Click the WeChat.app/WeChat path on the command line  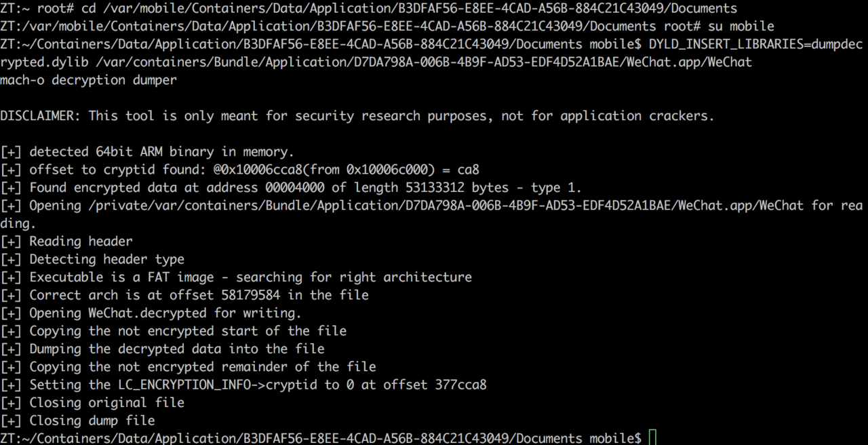tap(690, 62)
